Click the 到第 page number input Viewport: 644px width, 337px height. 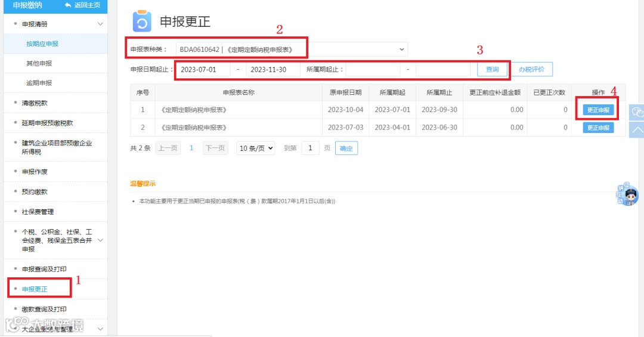310,149
